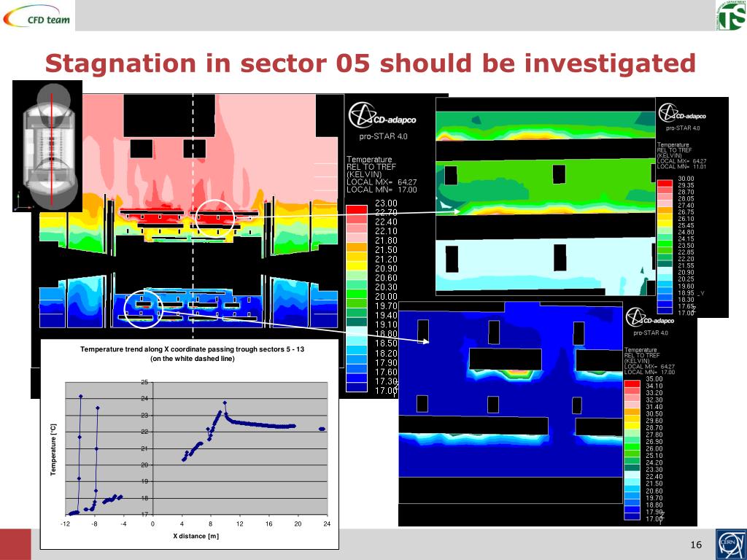
Task: Click the 18.50 value in the main legend
Action: [386, 343]
